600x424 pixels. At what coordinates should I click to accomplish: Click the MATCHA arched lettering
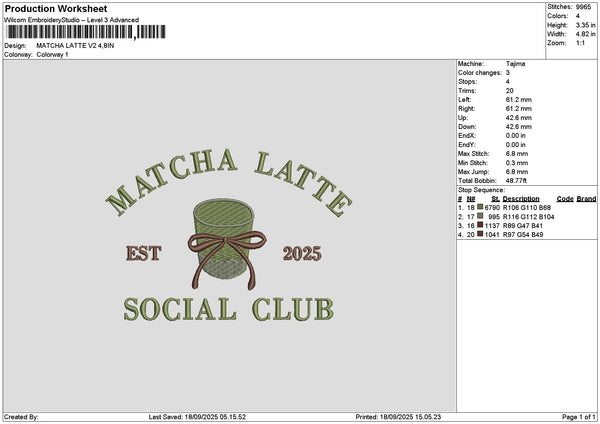click(x=171, y=181)
